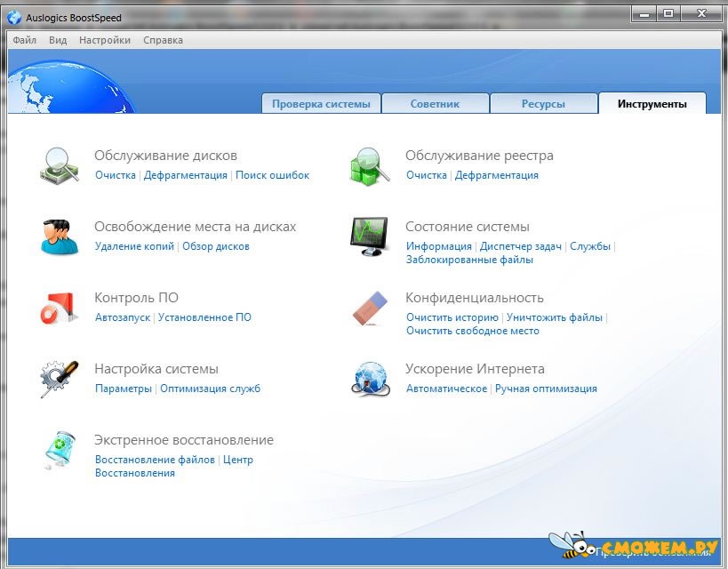Open the Автозапуск link
Screen dimensions: 728x569
tap(123, 317)
